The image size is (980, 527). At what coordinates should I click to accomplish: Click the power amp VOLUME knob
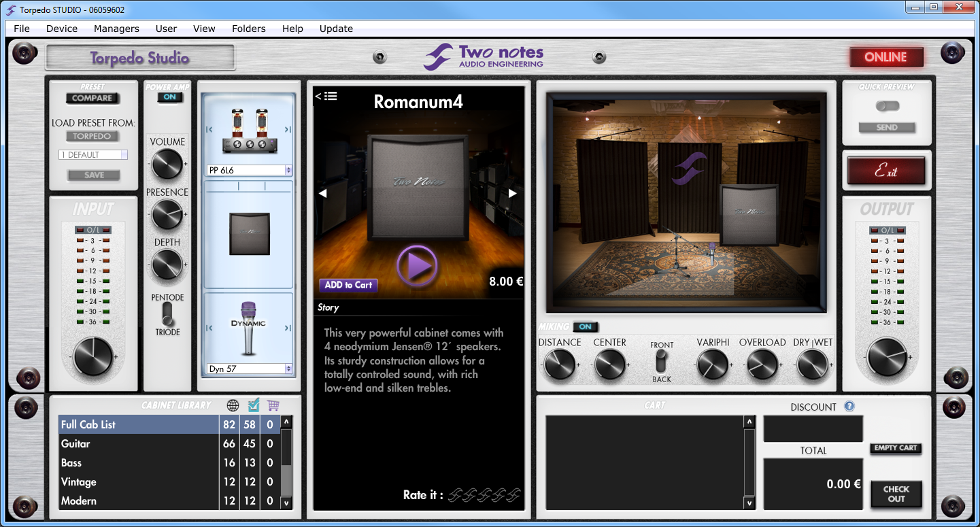click(x=167, y=164)
